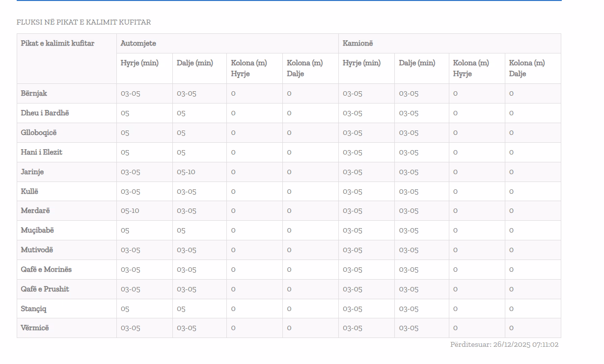
Task: Click the Mutivodë row name
Action: 37,250
